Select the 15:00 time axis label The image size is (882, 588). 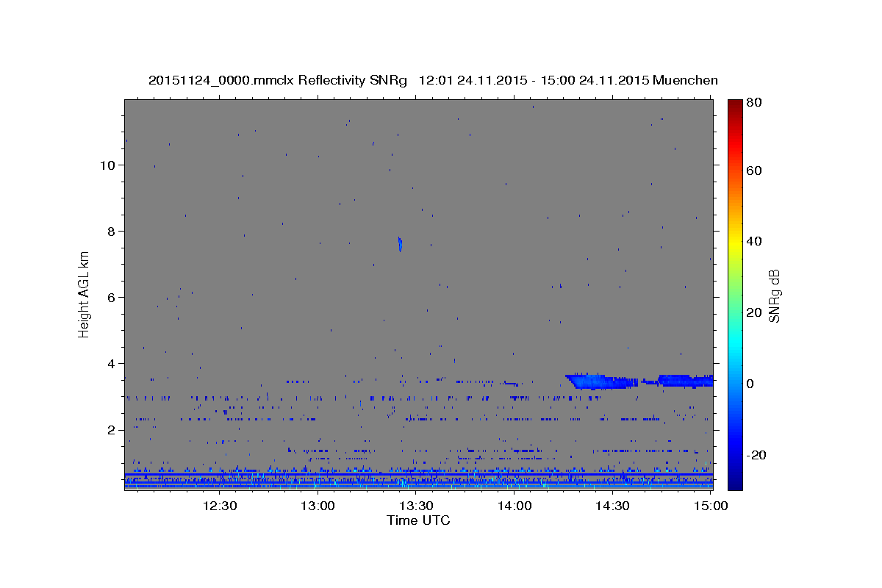(x=711, y=506)
